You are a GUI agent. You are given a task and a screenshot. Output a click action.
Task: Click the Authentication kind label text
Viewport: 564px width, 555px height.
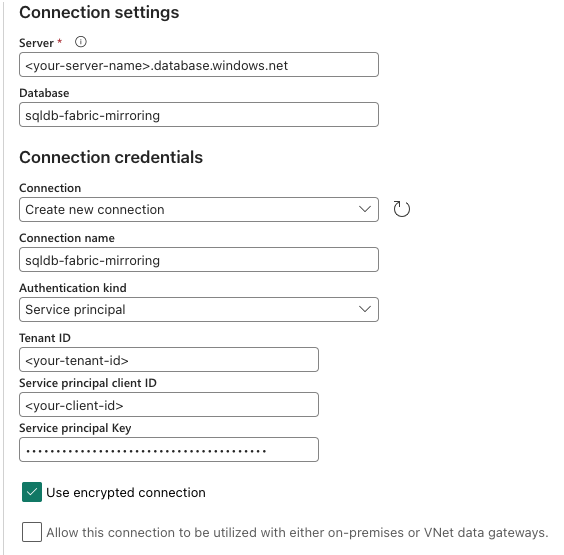click(x=73, y=288)
